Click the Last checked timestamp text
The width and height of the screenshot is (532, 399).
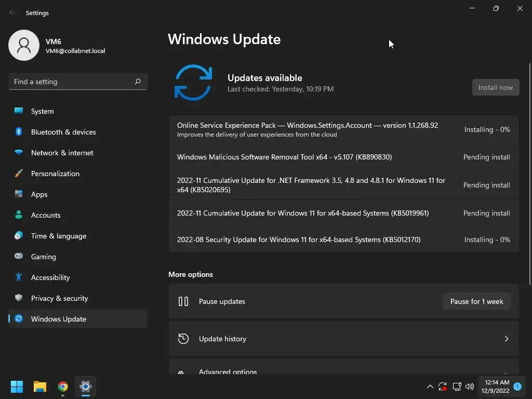point(280,89)
